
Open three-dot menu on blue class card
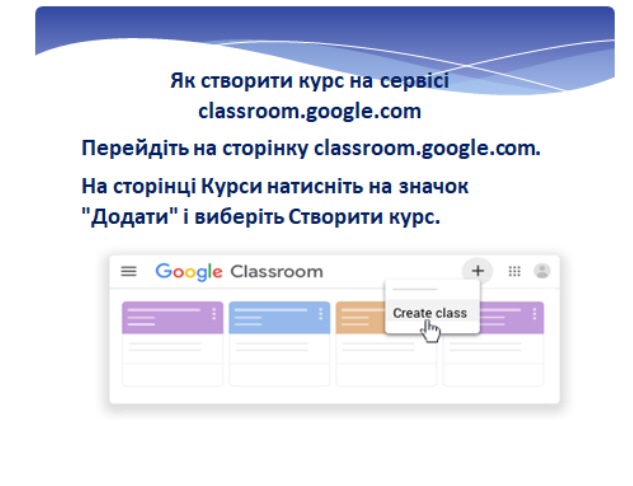[x=321, y=313]
